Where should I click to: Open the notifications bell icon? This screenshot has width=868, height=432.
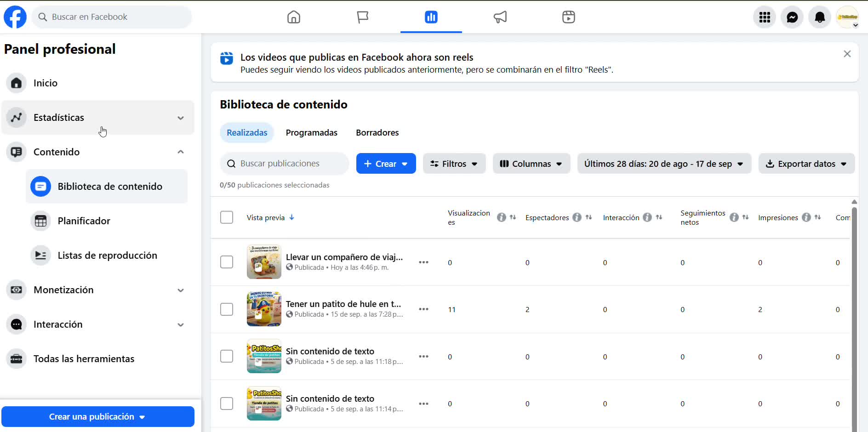tap(820, 17)
